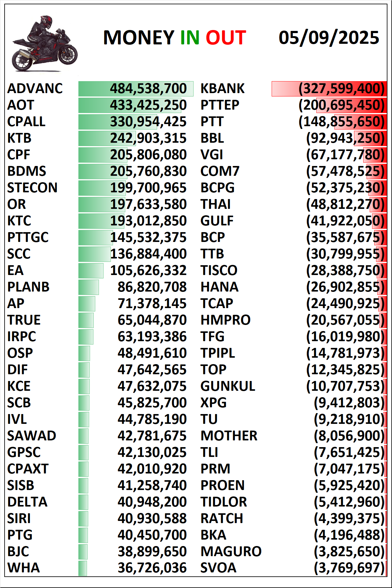This screenshot has width=392, height=588.
Task: Click the SVOA ticker at bottom
Action: coord(218,568)
